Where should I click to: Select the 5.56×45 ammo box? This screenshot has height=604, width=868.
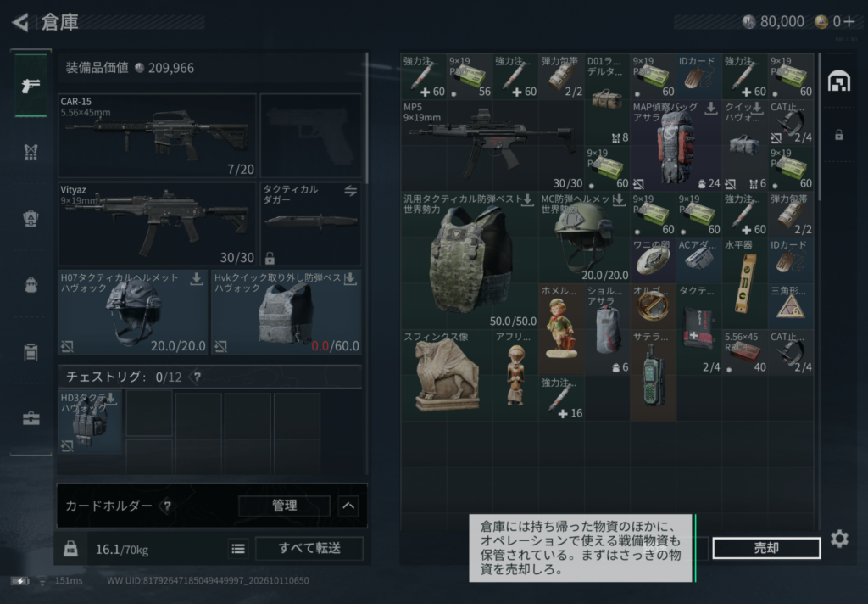tap(745, 352)
